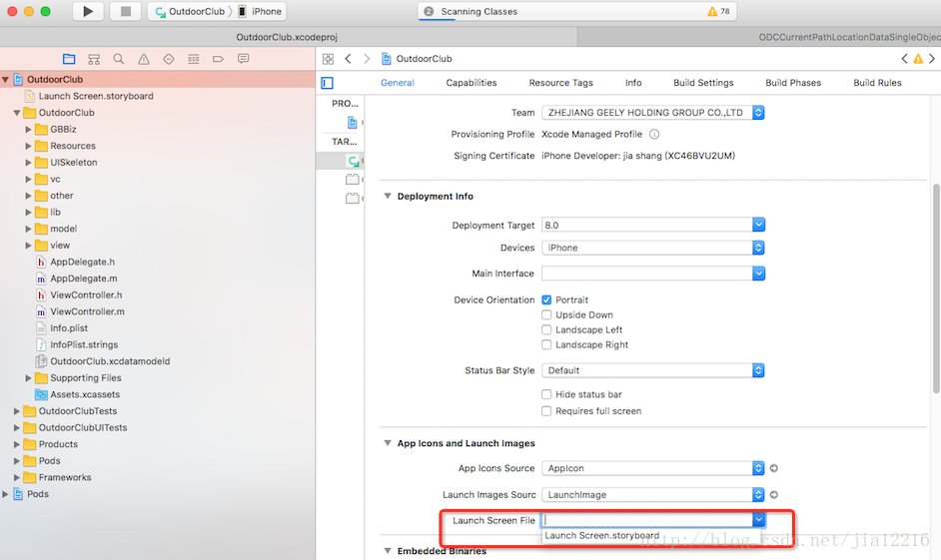941x560 pixels.
Task: Open the project navigator folder icon
Action: tap(69, 59)
